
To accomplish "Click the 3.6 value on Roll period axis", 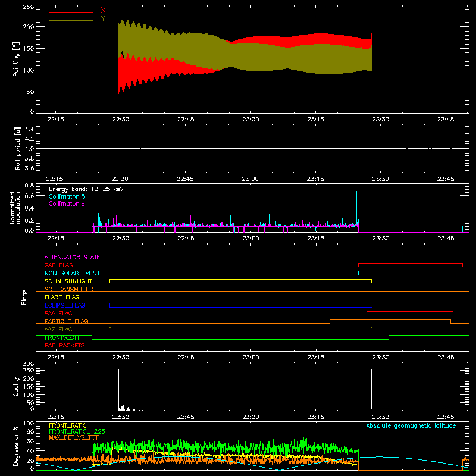I will 29,168.
